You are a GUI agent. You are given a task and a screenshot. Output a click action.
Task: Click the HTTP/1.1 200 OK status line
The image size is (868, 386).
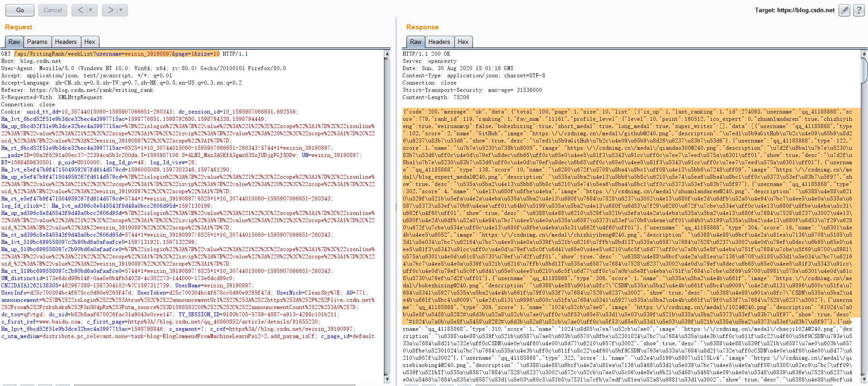[426, 54]
